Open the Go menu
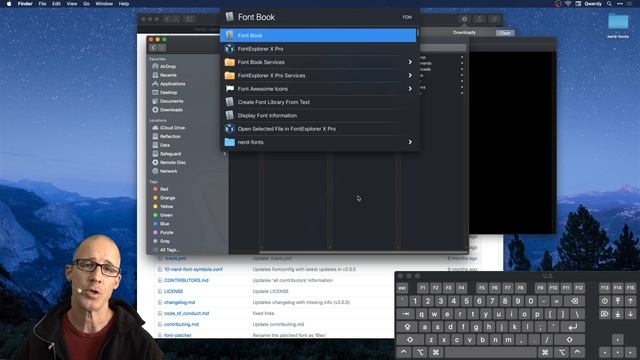 (86, 4)
